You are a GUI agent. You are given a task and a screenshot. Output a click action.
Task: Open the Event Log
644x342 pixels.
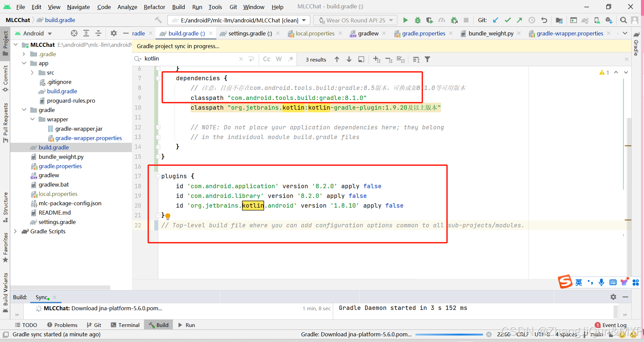611,325
